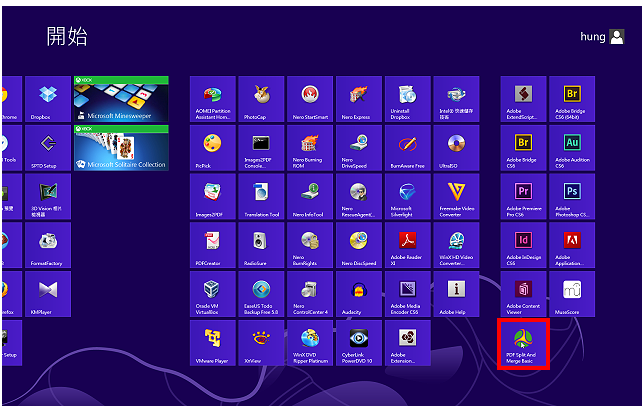Open the Dropbox tile

48,99
